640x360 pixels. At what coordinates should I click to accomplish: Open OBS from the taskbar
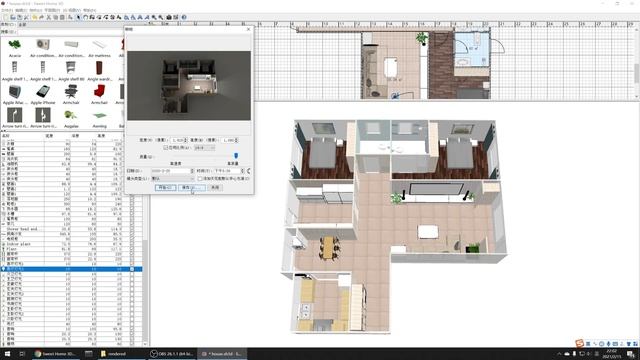pyautogui.click(x=172, y=354)
